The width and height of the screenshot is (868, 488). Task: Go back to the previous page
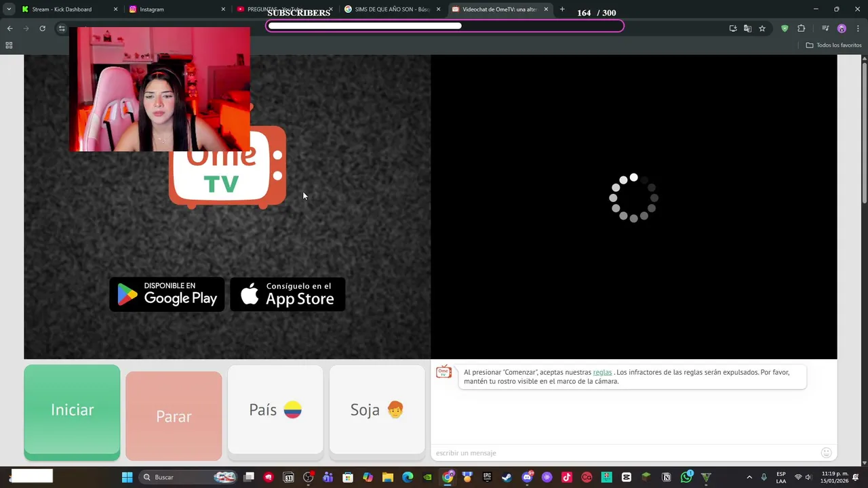(x=9, y=28)
